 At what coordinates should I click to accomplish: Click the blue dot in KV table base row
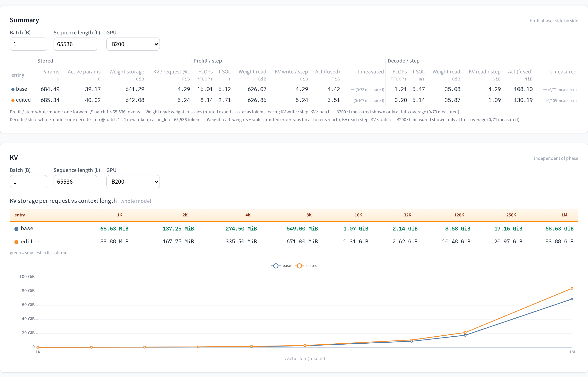pos(16,229)
